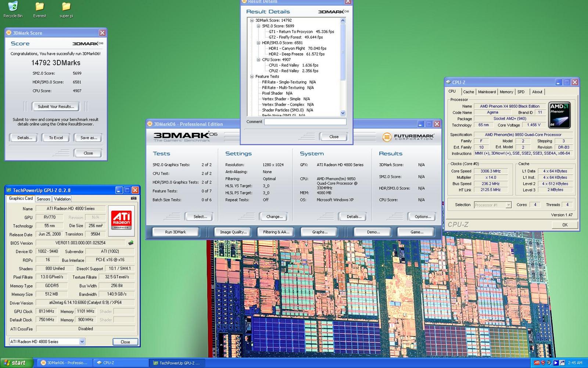Switch to TechPowerUp GPU-Z taskbar button
This screenshot has height=368, width=588.
176,363
